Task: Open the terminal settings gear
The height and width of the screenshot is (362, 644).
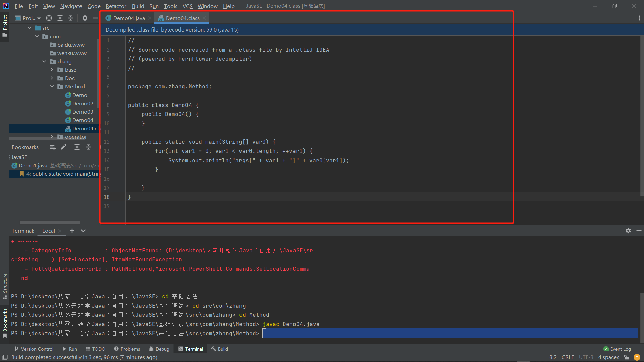Action: coord(628,231)
